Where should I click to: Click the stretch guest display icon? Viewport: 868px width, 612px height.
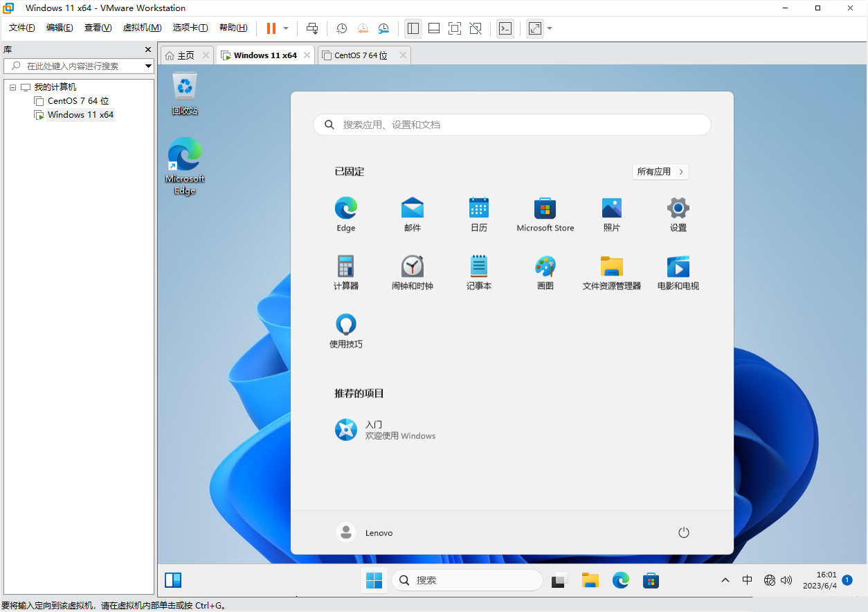(x=535, y=28)
